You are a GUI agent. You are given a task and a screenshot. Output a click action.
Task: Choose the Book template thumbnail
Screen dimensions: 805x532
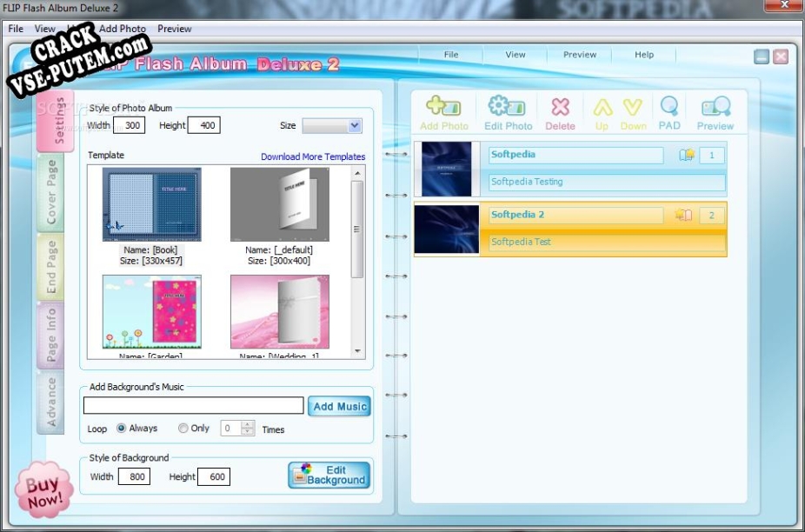click(152, 205)
